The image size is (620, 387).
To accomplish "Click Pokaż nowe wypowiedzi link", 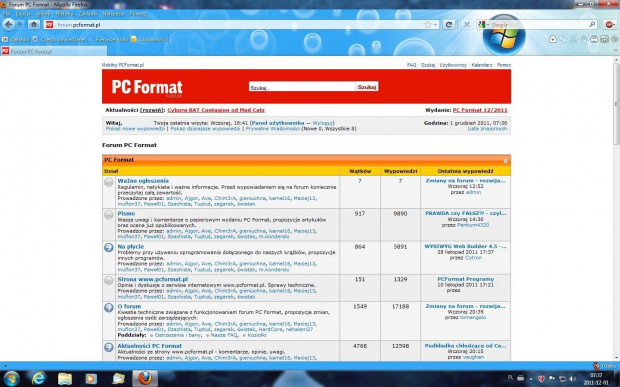I will [x=135, y=129].
